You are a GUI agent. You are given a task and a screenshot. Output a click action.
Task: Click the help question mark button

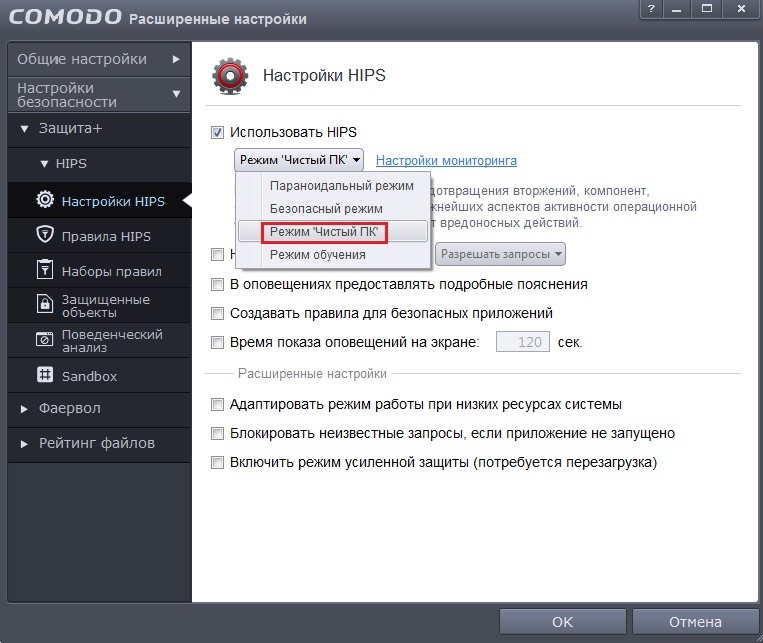(x=651, y=9)
